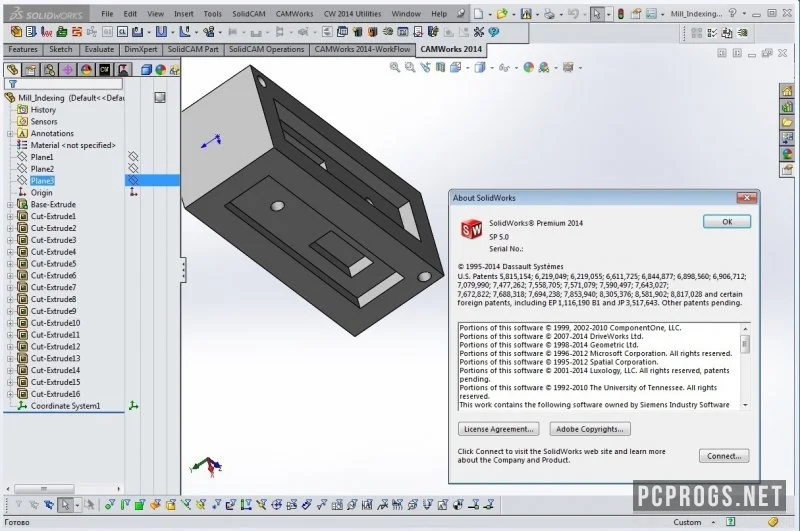Expand the Cut-Extrude1 feature node

[10, 216]
